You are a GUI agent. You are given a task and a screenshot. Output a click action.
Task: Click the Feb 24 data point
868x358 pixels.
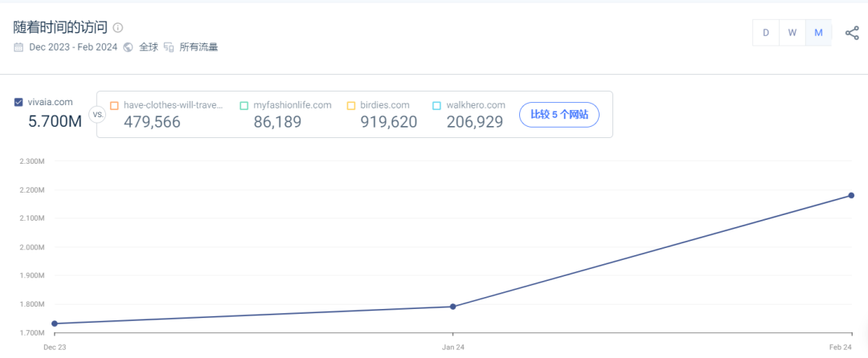click(851, 195)
